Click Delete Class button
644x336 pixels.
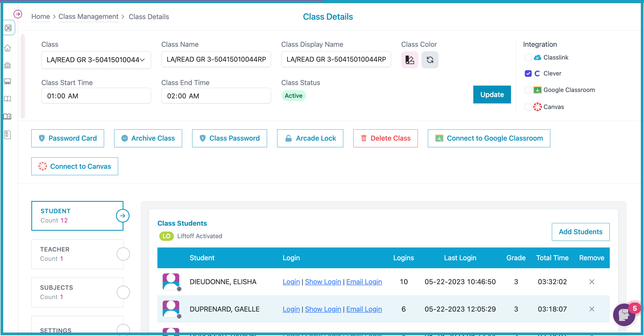[x=385, y=138]
